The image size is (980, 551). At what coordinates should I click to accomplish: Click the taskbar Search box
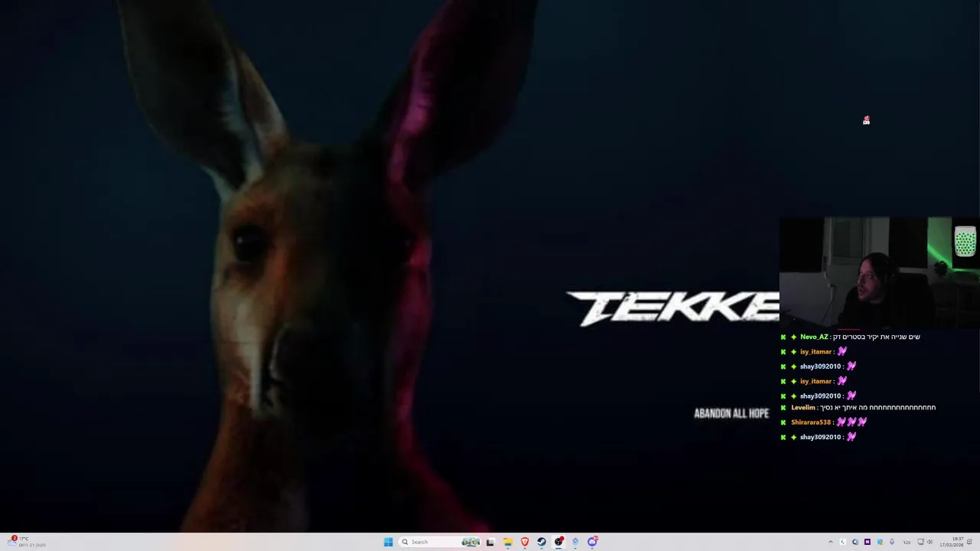[440, 542]
